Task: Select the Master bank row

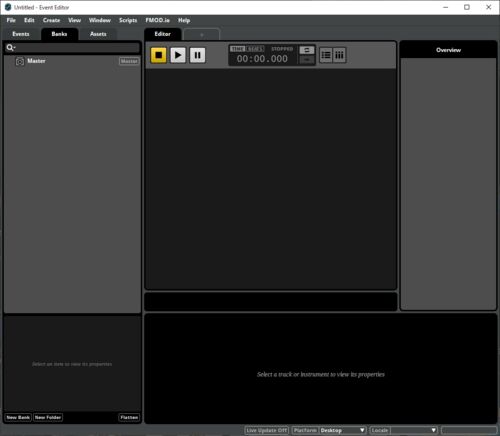Action: (x=72, y=61)
